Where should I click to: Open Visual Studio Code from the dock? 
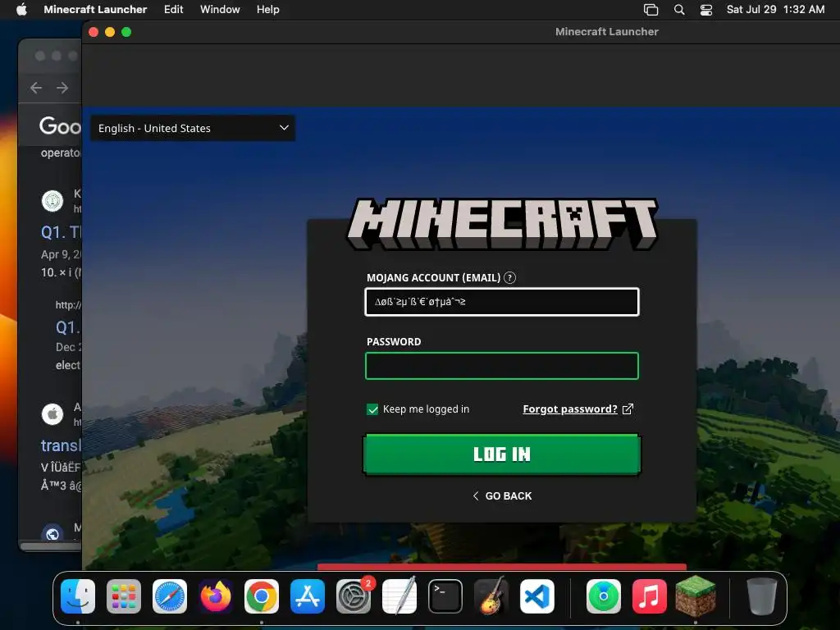pos(537,596)
